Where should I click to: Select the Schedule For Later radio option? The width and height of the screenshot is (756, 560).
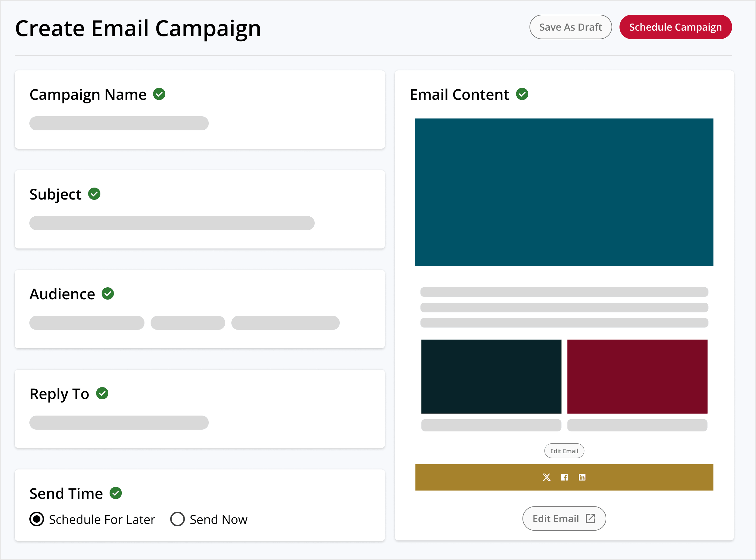pyautogui.click(x=37, y=519)
